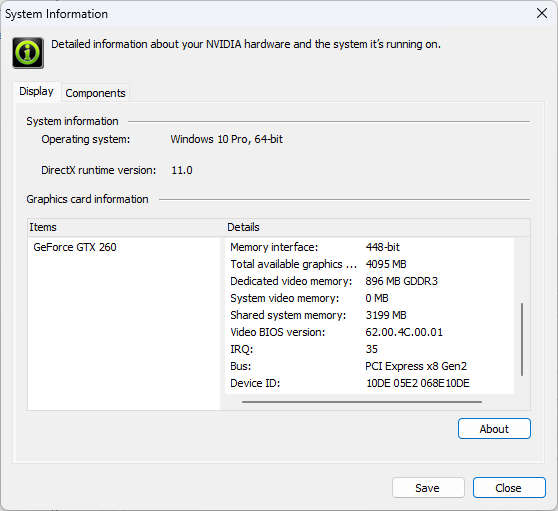Click the System Information title bar text
The width and height of the screenshot is (558, 511).
[56, 14]
